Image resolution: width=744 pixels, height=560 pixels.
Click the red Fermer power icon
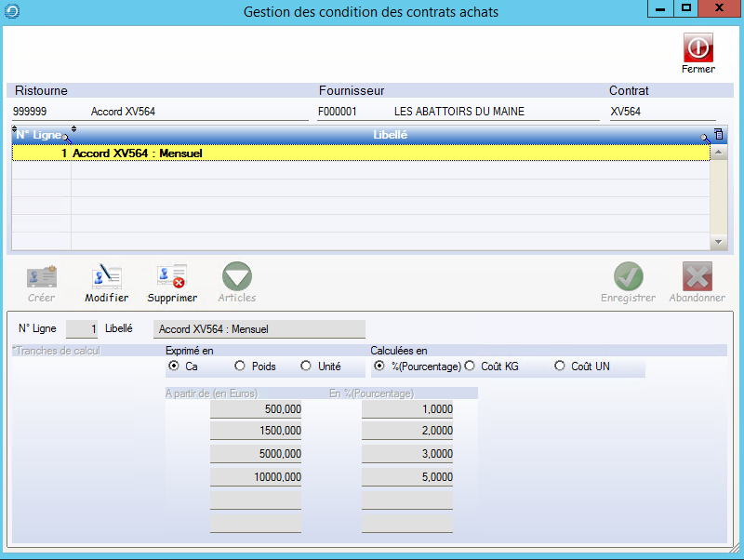pos(697,47)
